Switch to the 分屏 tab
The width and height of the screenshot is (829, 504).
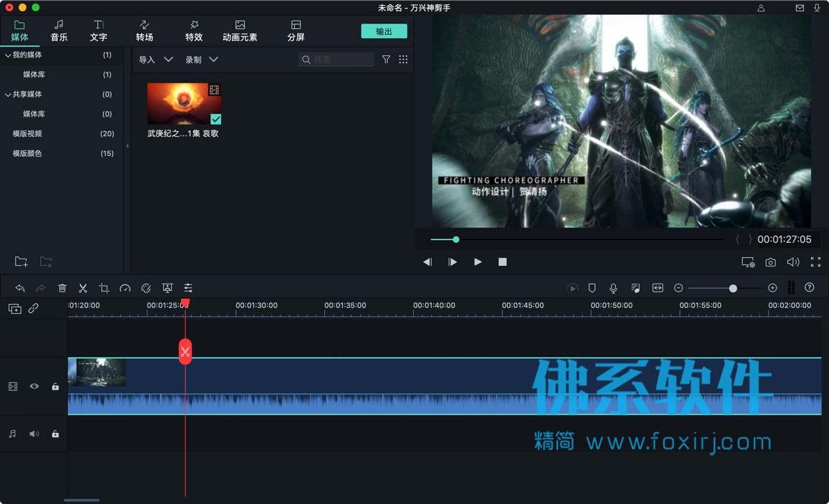(x=296, y=31)
